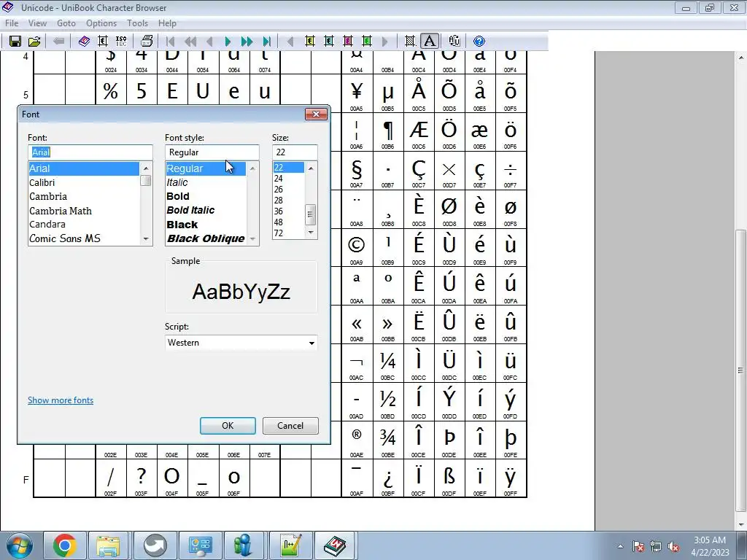Click Size list scroll up arrow

tap(311, 168)
